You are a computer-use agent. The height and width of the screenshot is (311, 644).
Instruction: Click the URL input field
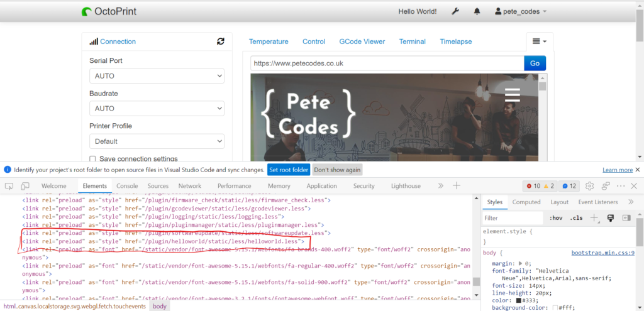(387, 63)
